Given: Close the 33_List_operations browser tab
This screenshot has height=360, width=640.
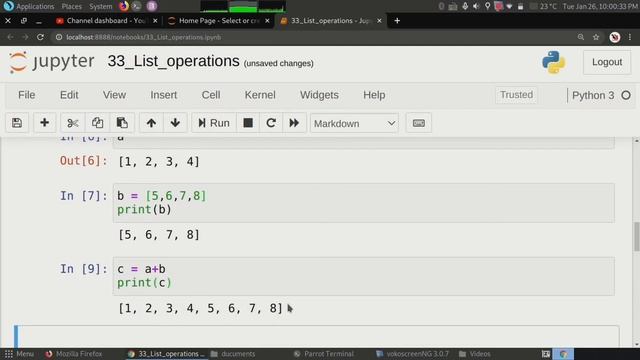Looking at the screenshot, I should 379,21.
